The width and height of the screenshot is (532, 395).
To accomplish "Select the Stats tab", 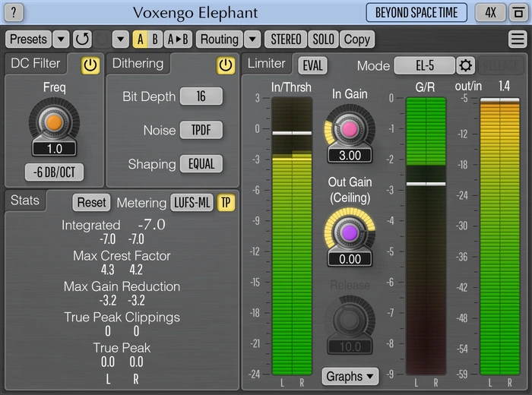I will click(25, 201).
